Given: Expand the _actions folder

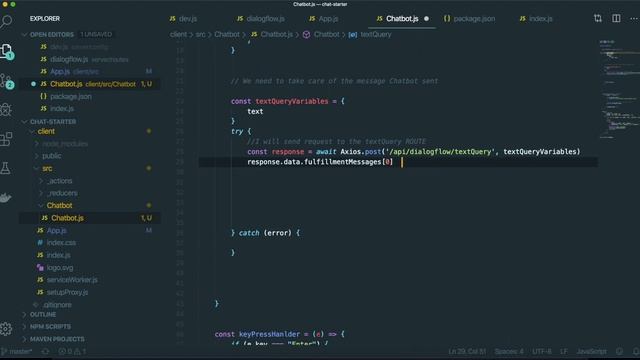Looking at the screenshot, I should point(59,181).
